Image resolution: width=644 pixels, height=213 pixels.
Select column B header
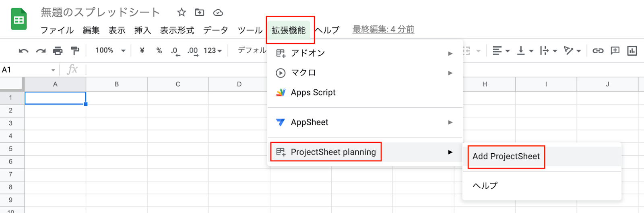tap(117, 84)
